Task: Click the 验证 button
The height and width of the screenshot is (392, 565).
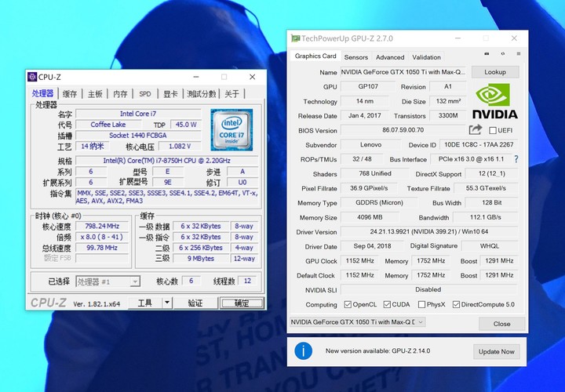Action: (x=195, y=303)
